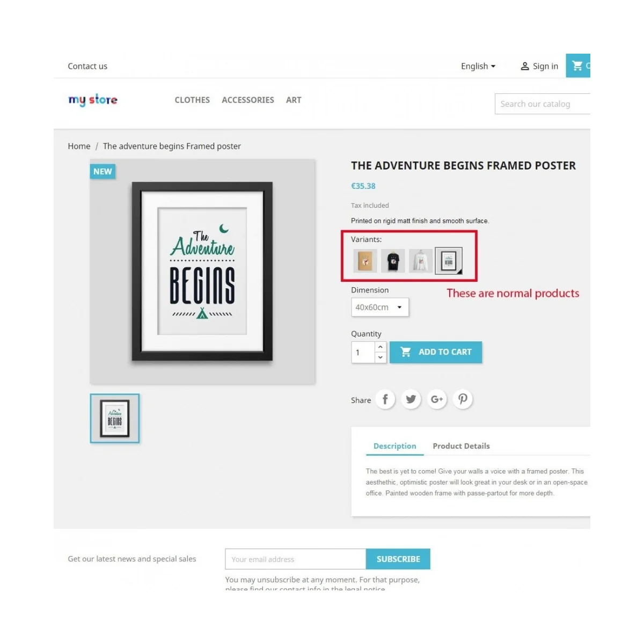Choose the black t-shirt variant
The height and width of the screenshot is (644, 644).
pyautogui.click(x=393, y=261)
